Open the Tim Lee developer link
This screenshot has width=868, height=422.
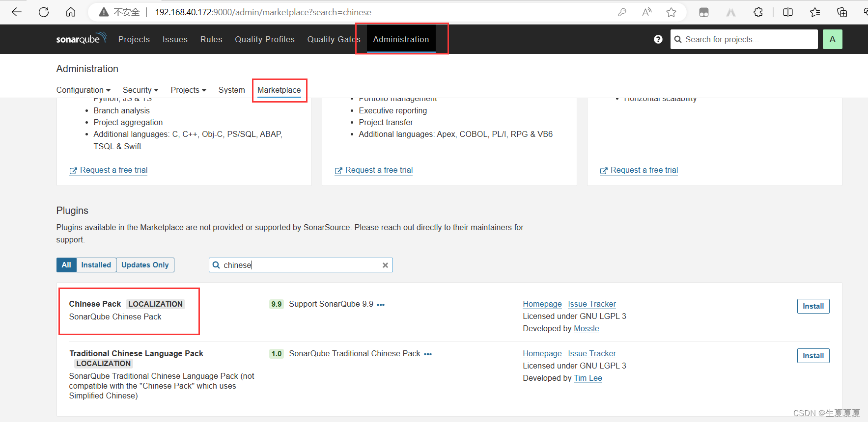coord(588,378)
